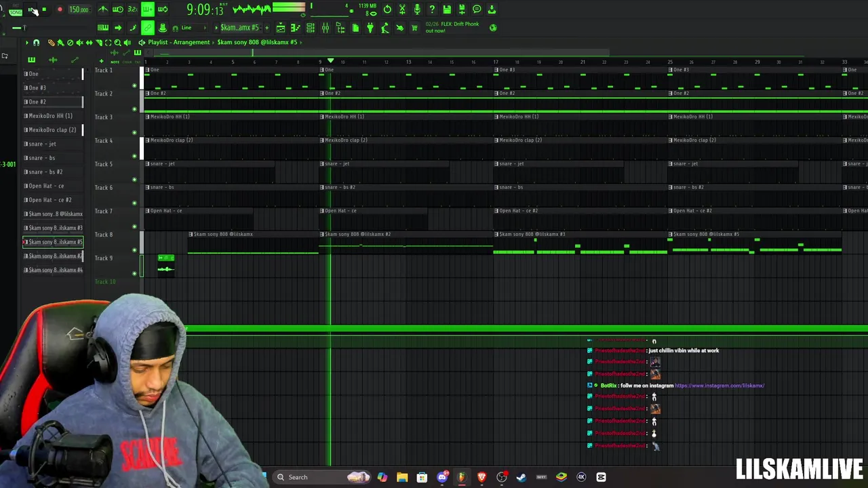Screen dimensions: 868x488
Task: Click Playlist - Arrangement breadcrumb
Action: click(179, 42)
